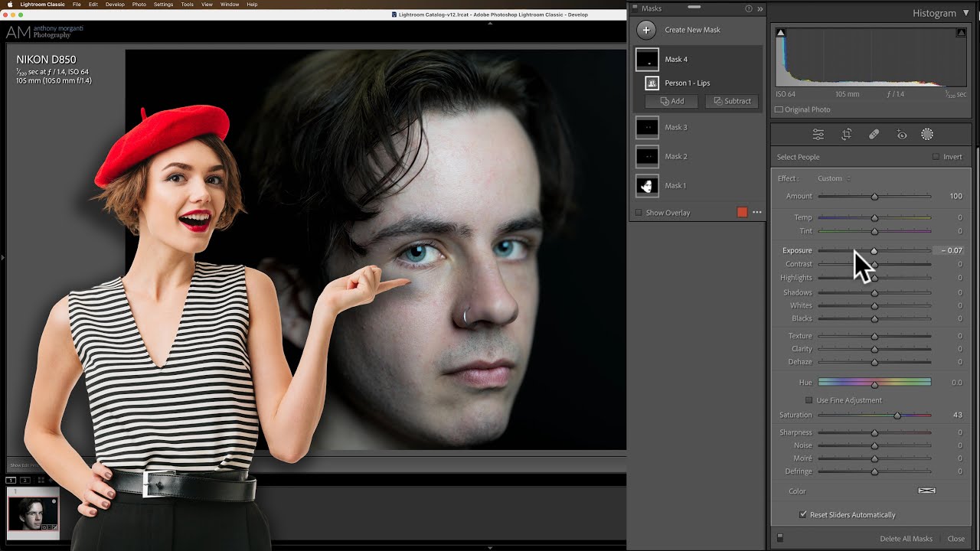
Task: Check the Invert checkbox
Action: coord(936,157)
